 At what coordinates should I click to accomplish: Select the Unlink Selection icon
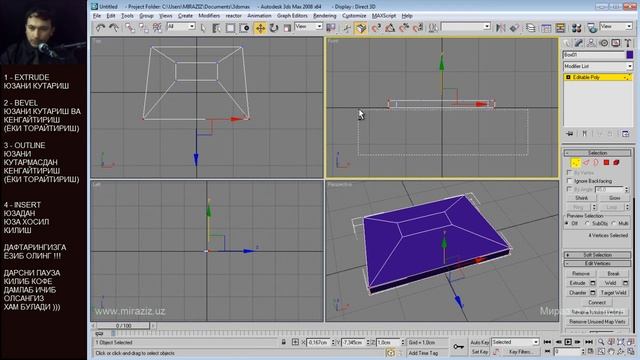click(144, 28)
